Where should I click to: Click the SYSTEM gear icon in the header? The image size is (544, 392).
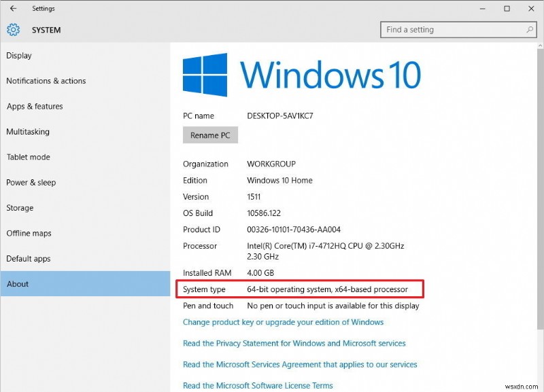13,30
